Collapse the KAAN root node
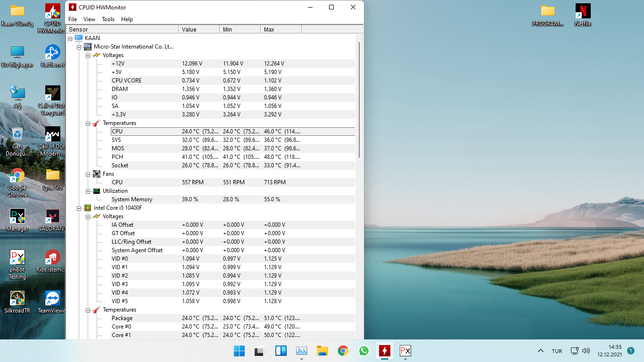Image resolution: width=644 pixels, height=362 pixels. point(70,38)
